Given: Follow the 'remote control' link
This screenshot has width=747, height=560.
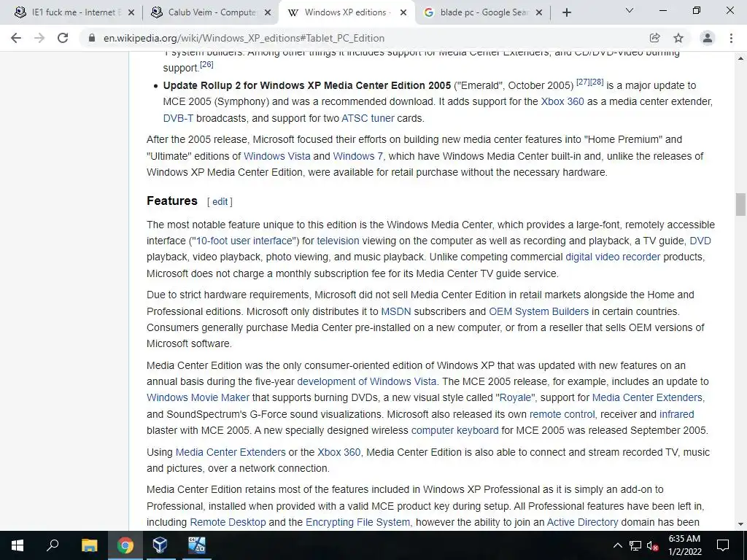Looking at the screenshot, I should tap(562, 414).
